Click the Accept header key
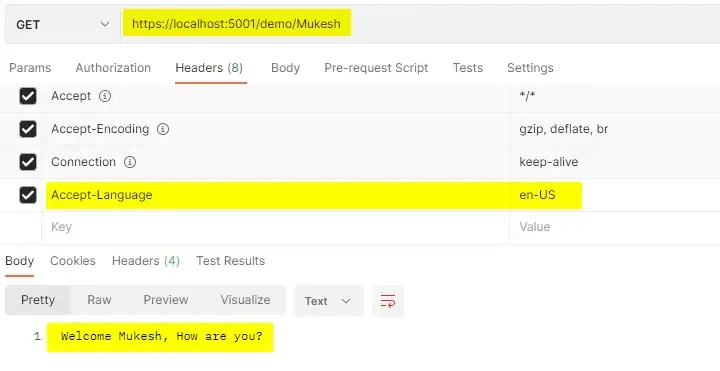This screenshot has height=371, width=720. [71, 96]
